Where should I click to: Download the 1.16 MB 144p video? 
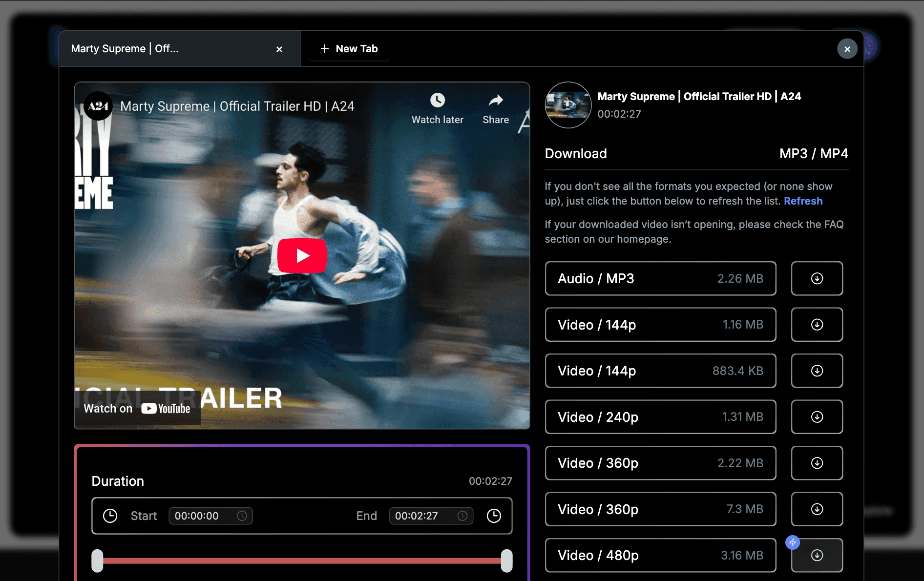[x=817, y=325]
